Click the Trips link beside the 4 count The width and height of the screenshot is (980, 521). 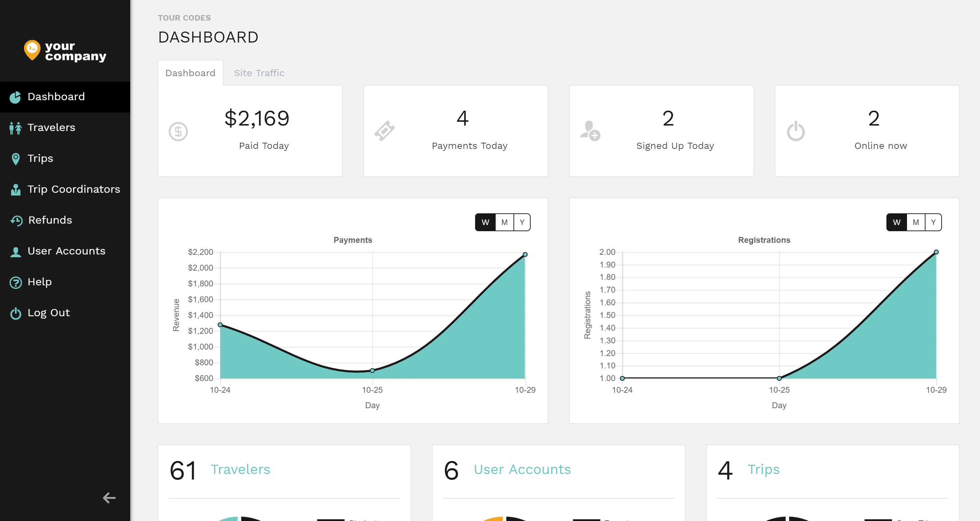pyautogui.click(x=763, y=469)
